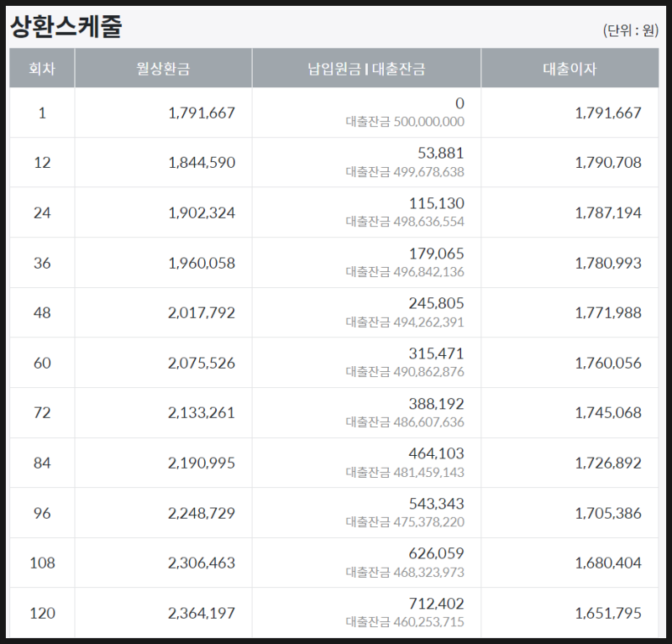Select monthly payment 2,248,729
Image resolution: width=672 pixels, height=644 pixels.
(x=202, y=512)
